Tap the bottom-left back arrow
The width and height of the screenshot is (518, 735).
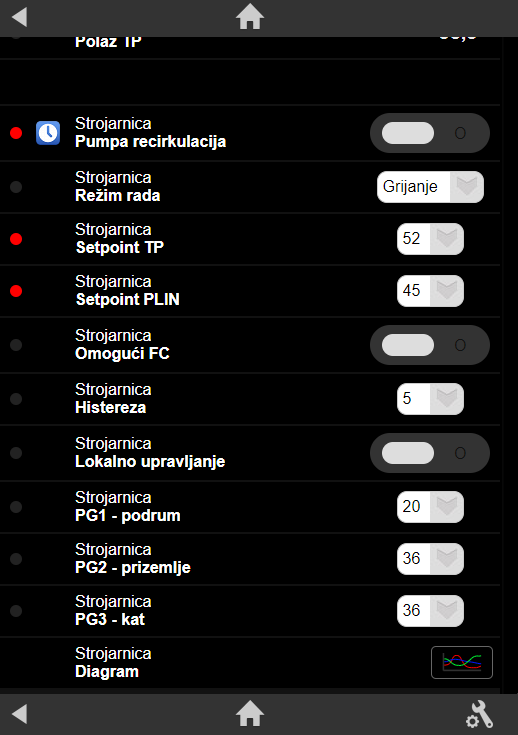point(19,714)
